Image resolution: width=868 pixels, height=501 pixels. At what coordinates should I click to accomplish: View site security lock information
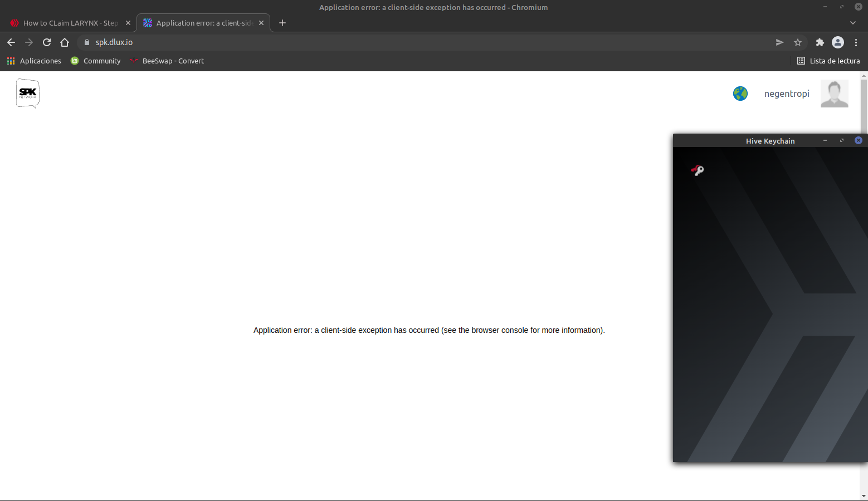(87, 42)
